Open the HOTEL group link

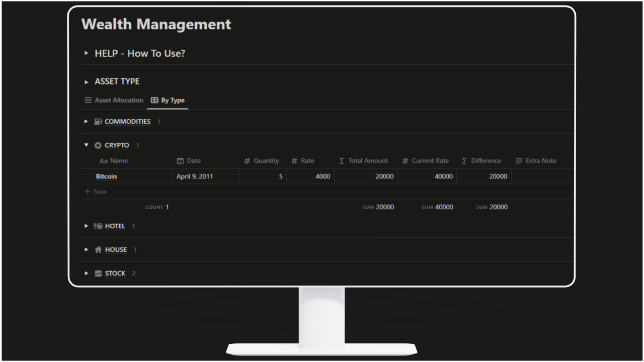pos(115,226)
